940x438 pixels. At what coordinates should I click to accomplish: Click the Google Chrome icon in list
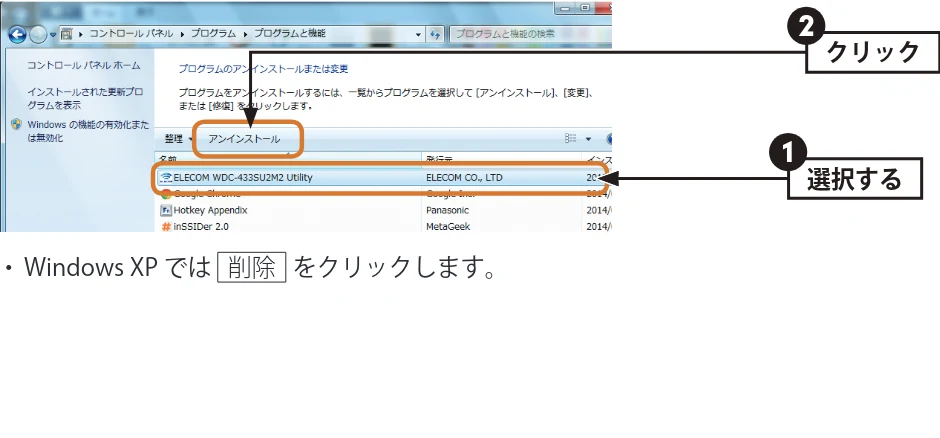(166, 194)
